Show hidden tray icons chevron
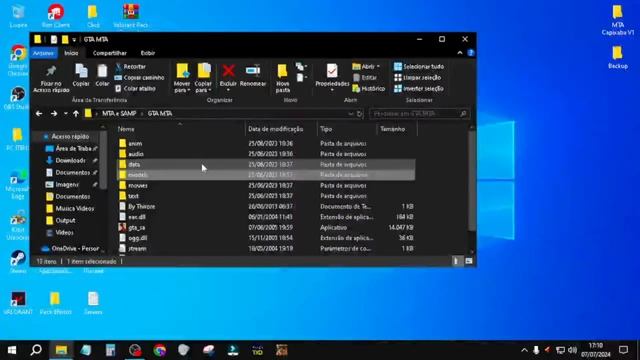The height and width of the screenshot is (360, 640). [x=524, y=350]
